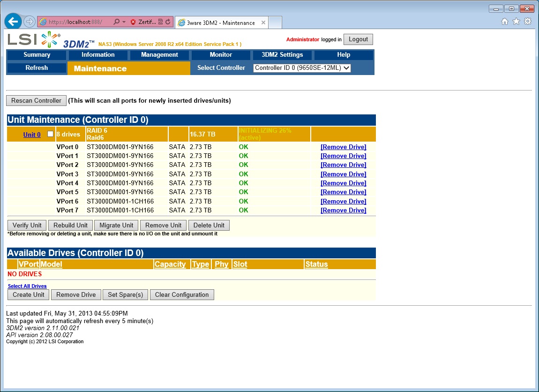Tick the Unit 0 checkbox

[x=50, y=134]
